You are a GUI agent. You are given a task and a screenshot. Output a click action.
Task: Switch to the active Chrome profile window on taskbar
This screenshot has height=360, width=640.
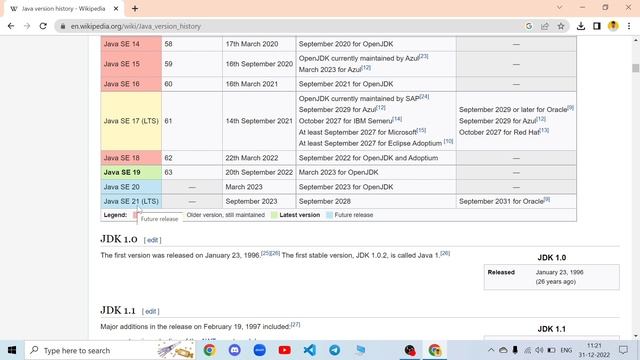point(435,350)
